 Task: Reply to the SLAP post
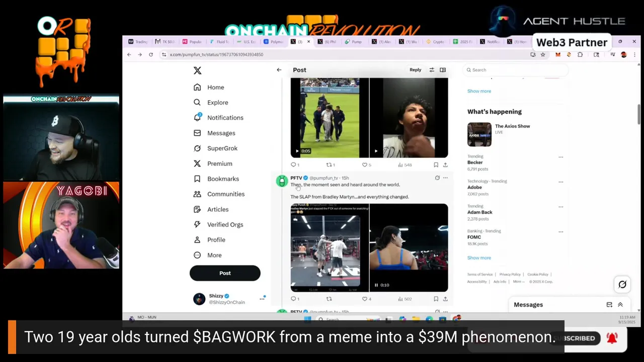click(295, 299)
